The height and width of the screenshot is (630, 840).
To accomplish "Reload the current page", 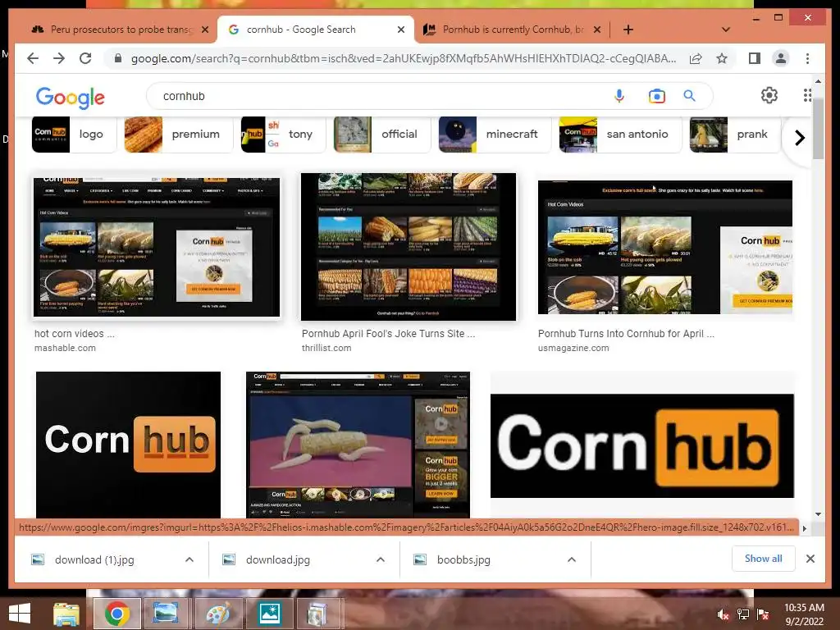I will coord(85,58).
